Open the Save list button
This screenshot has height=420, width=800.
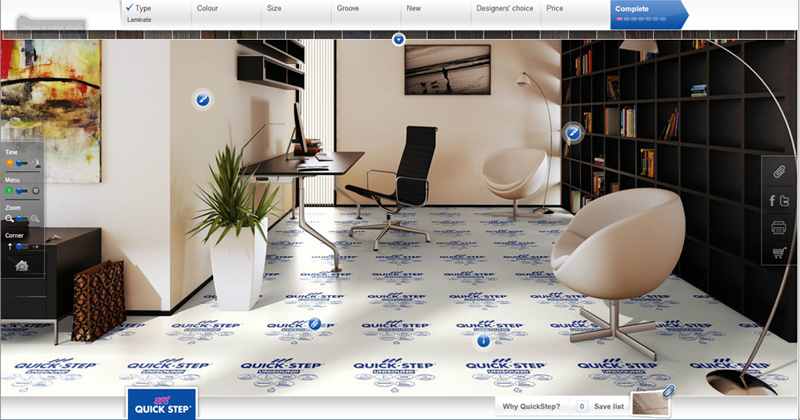[609, 406]
